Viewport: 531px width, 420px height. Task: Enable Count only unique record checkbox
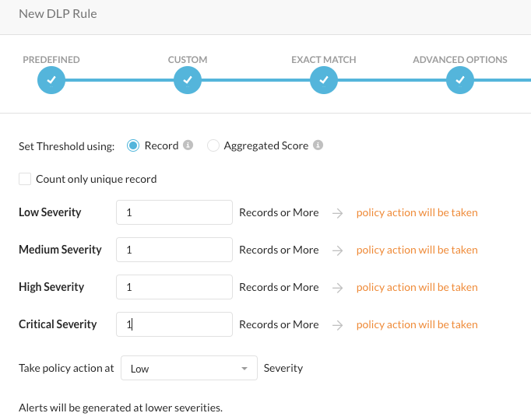[25, 179]
